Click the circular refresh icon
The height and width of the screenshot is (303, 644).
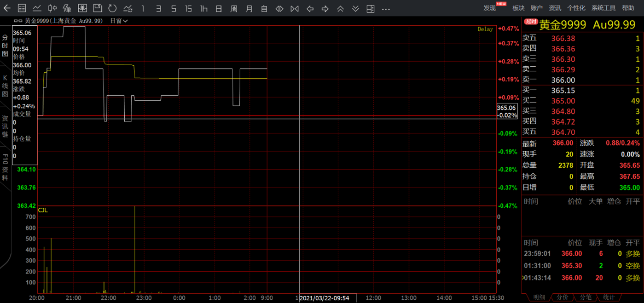(112, 8)
